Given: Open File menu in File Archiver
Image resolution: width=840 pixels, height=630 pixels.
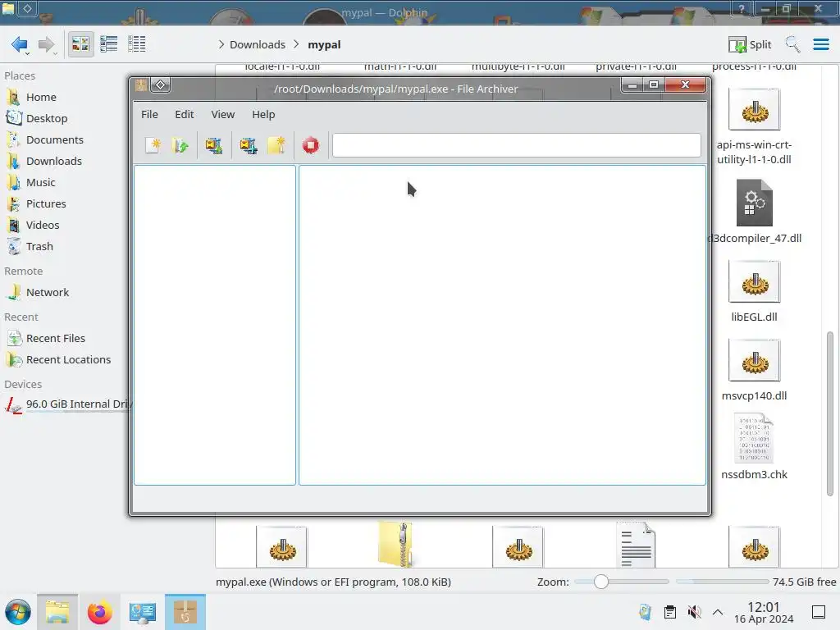Looking at the screenshot, I should (149, 114).
